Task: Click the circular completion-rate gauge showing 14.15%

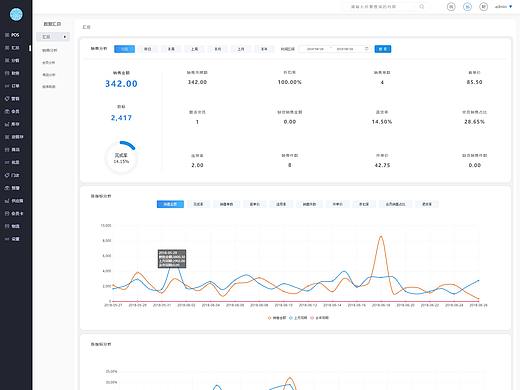Action: click(121, 157)
